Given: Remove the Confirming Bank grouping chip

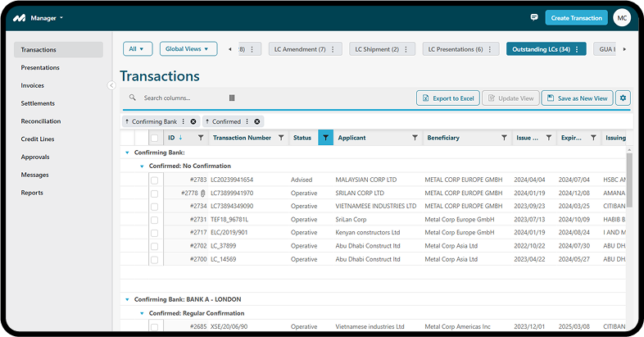Looking at the screenshot, I should click(x=193, y=121).
